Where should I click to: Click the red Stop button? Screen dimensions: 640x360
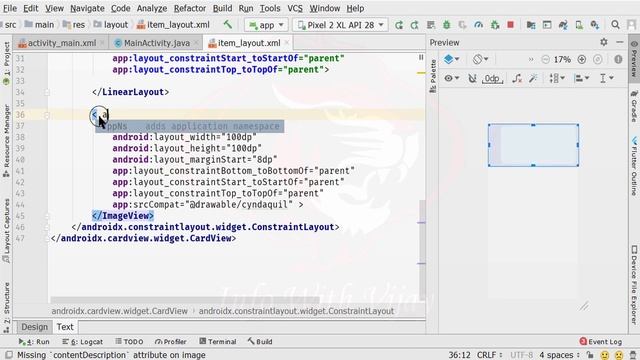tap(510, 25)
